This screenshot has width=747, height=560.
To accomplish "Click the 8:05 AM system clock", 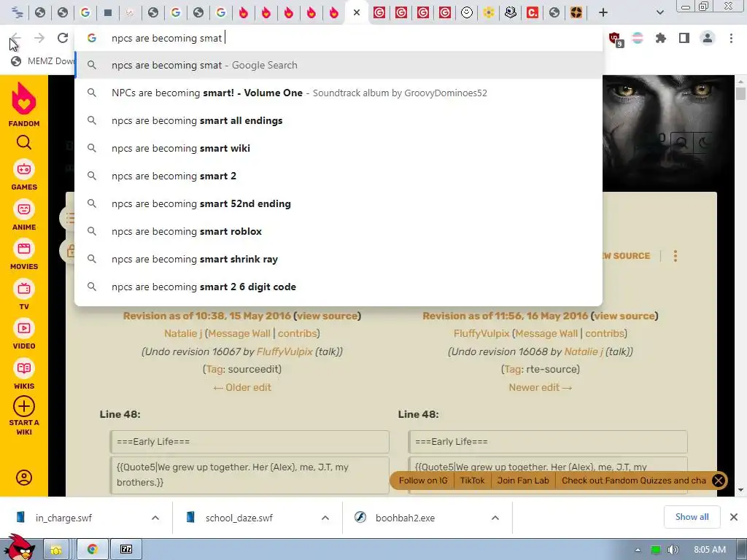I will 709,550.
